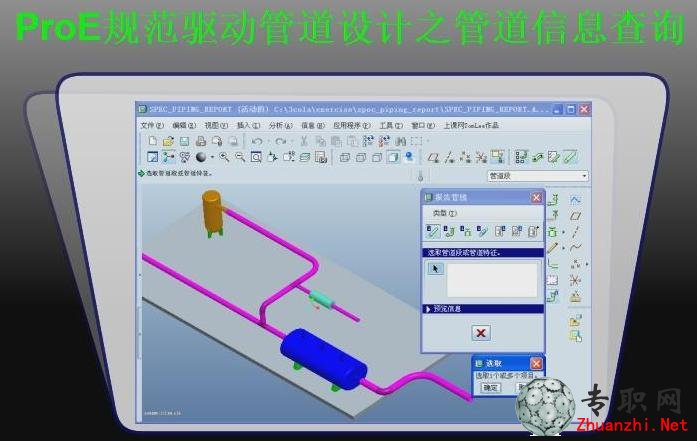
Task: Click the Open folder icon
Action: pyautogui.click(x=168, y=141)
